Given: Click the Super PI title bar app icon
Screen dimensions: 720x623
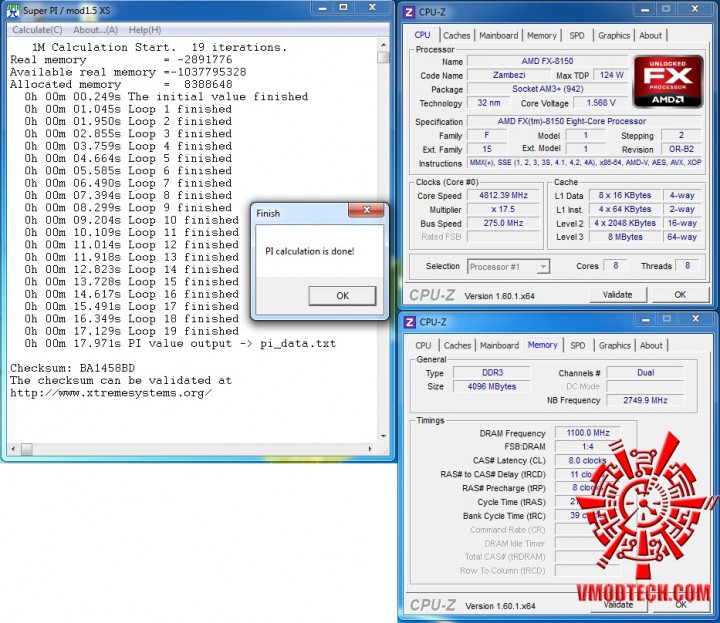Looking at the screenshot, I should pos(13,11).
